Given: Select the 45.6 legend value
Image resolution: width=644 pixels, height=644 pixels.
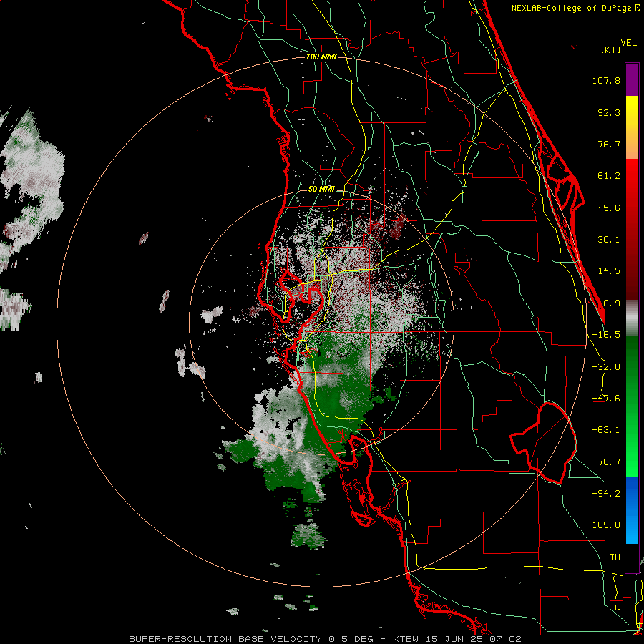Looking at the screenshot, I should (609, 208).
